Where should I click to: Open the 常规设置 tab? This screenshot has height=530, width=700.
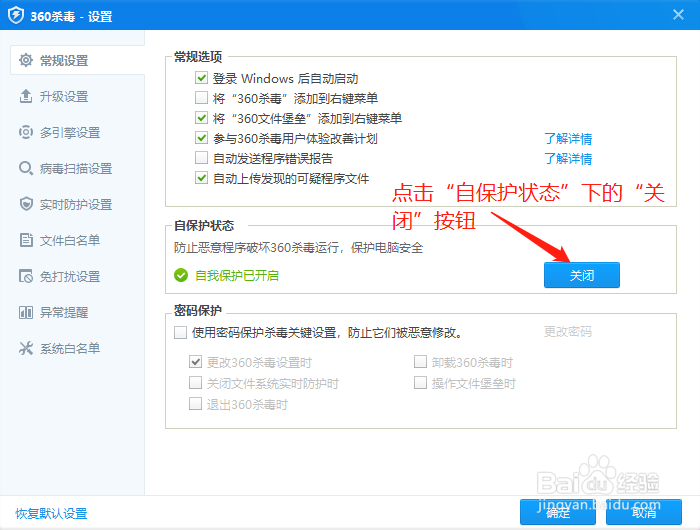[77, 60]
